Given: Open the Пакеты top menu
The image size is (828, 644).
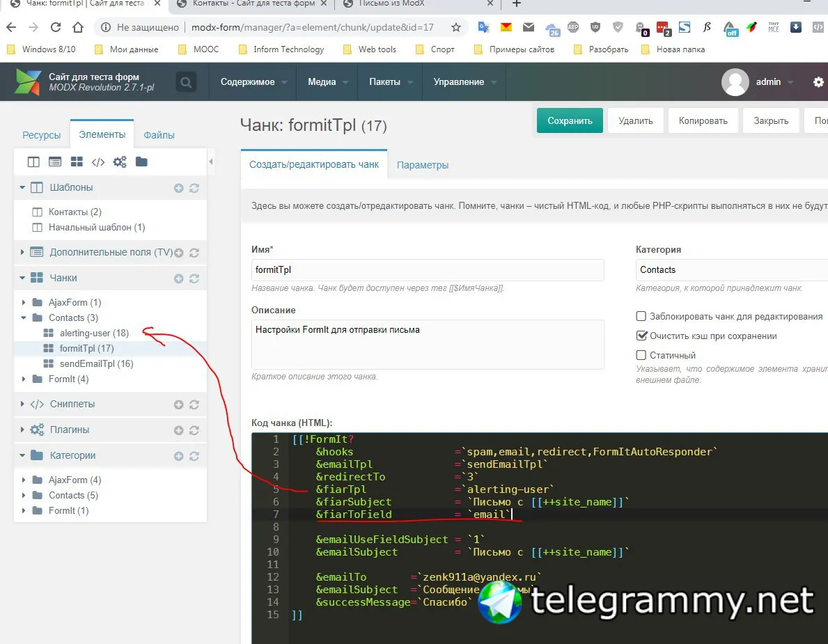Looking at the screenshot, I should click(390, 82).
